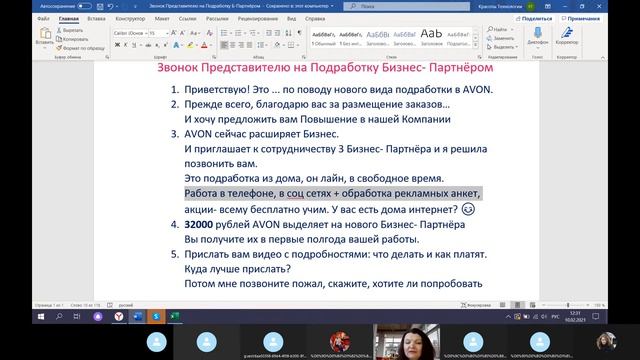The width and height of the screenshot is (640, 360).
Task: Click Заменить in editing group
Action: tap(500, 38)
